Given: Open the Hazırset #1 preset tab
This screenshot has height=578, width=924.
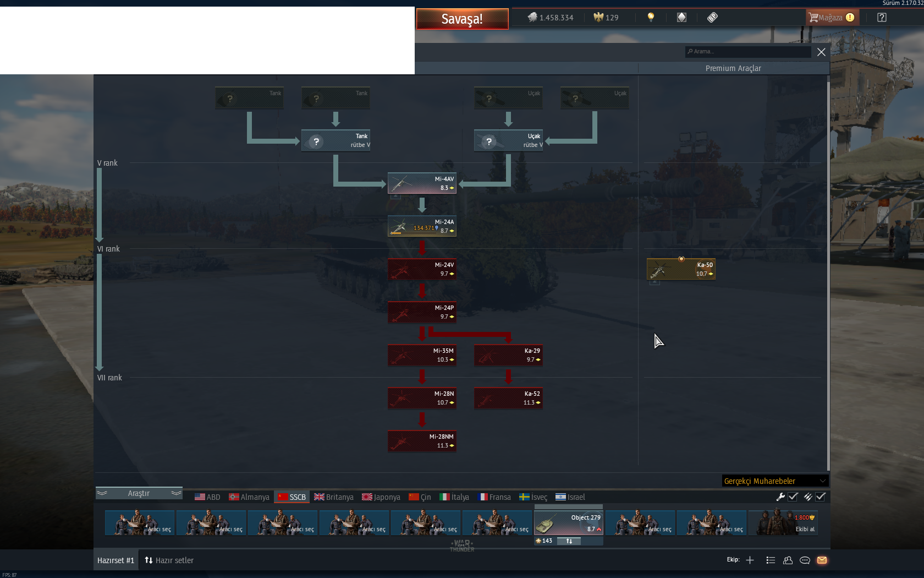Looking at the screenshot, I should [x=116, y=560].
